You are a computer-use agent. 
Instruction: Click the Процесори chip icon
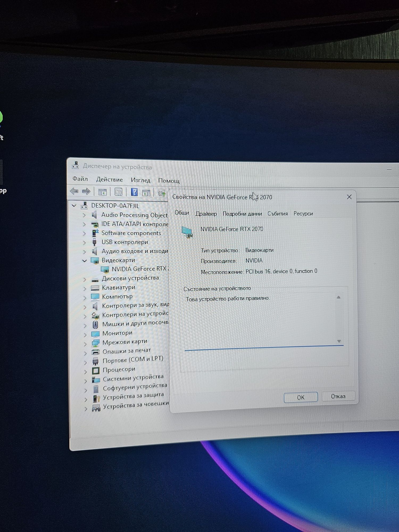click(96, 370)
